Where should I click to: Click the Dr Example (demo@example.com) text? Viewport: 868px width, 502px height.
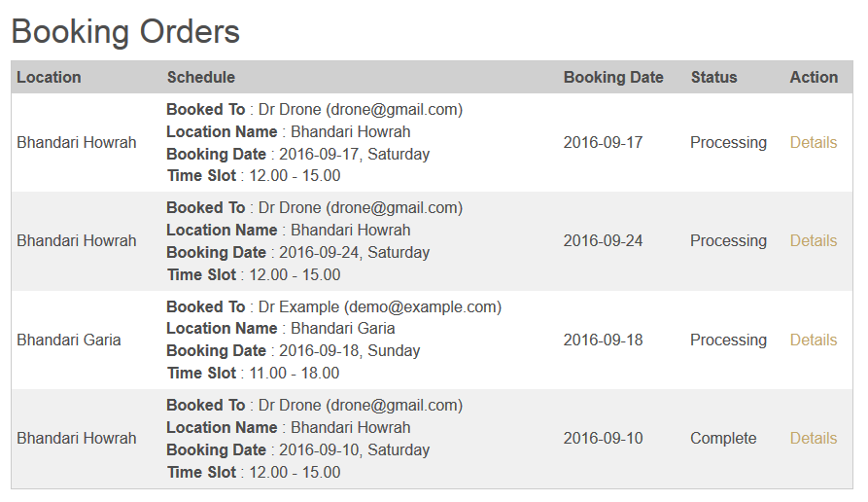pos(380,307)
